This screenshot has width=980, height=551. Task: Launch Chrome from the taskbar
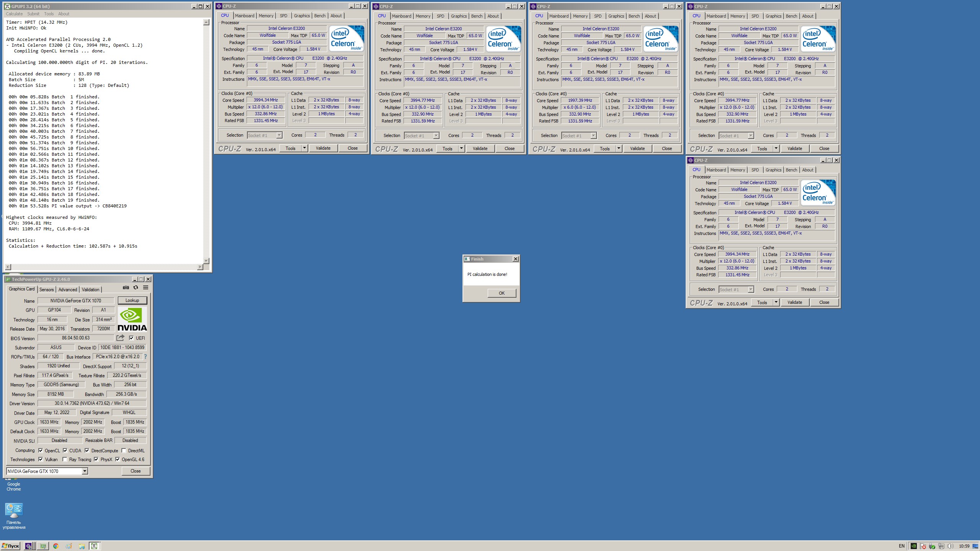click(56, 546)
